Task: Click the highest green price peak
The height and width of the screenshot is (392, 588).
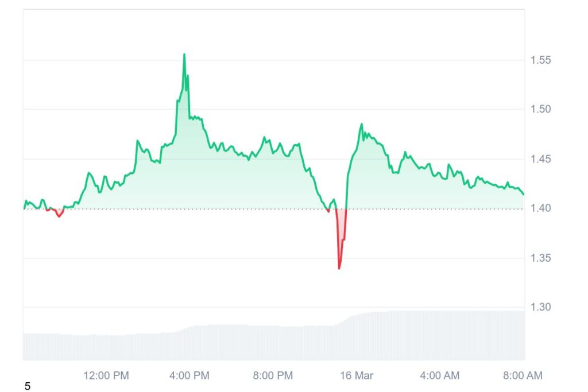Action: coord(184,55)
